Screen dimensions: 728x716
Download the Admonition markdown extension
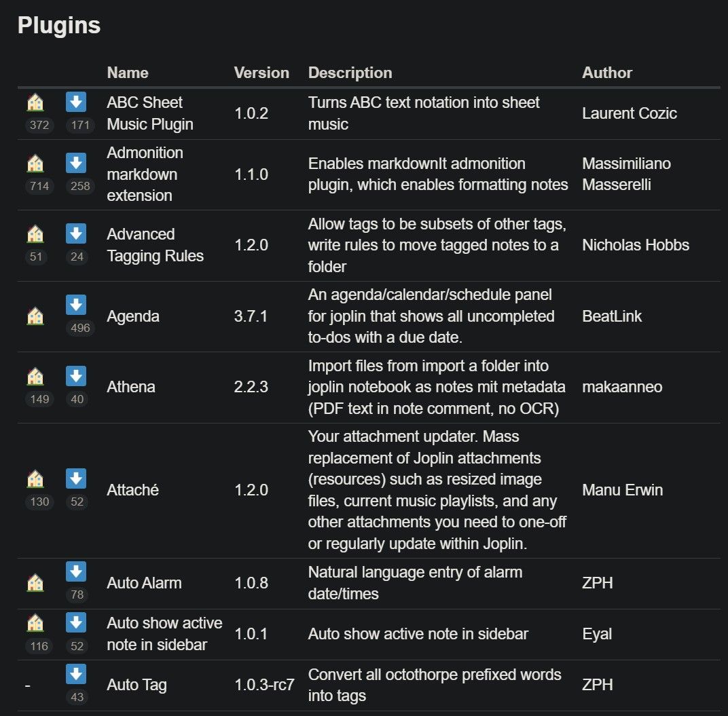click(x=76, y=163)
